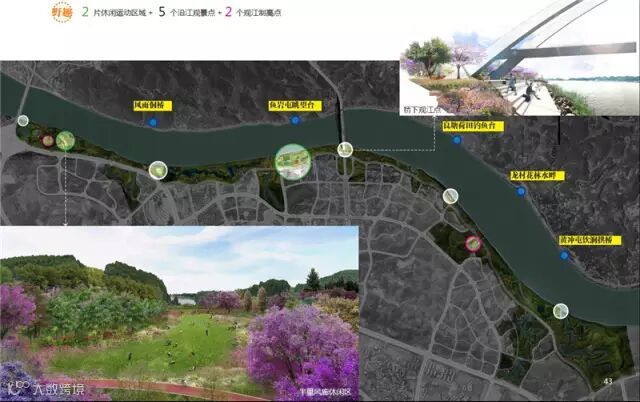Image resolution: width=640 pixels, height=402 pixels.
Task: Click the pink number 2 heading for high points
Action: click(228, 12)
